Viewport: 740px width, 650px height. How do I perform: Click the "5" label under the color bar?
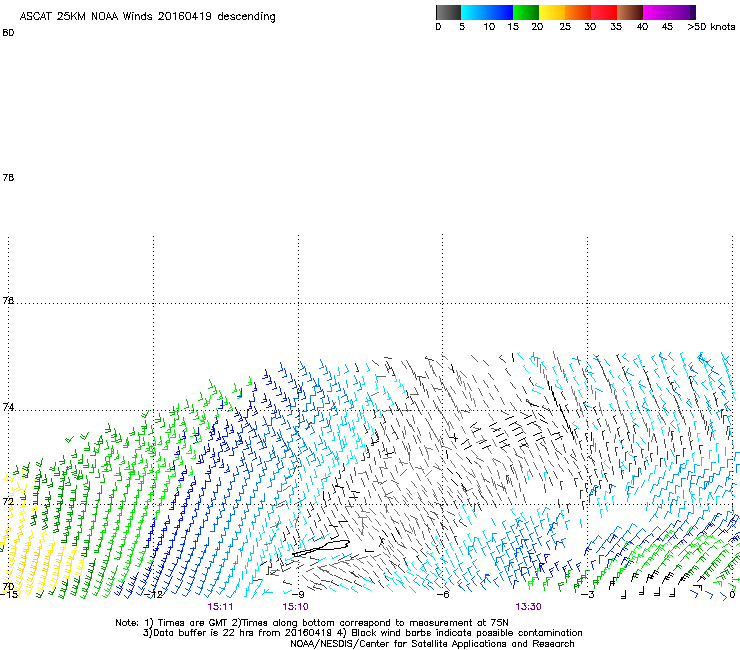(462, 27)
